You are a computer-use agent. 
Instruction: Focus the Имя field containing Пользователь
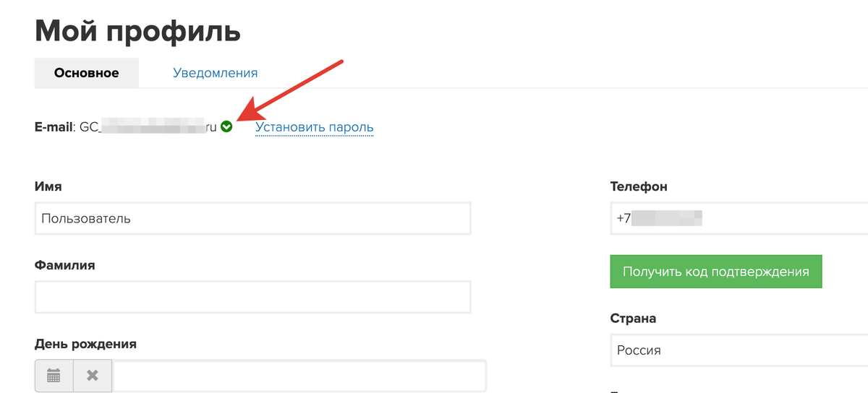pyautogui.click(x=252, y=218)
